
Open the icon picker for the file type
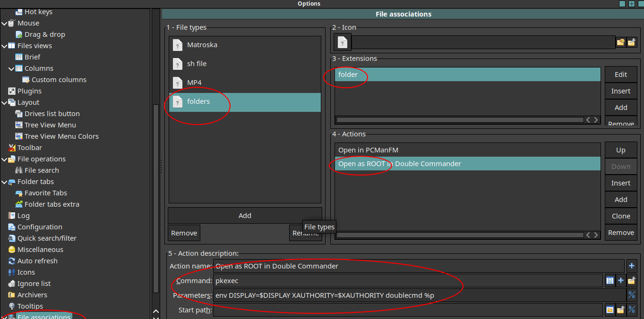(x=620, y=42)
